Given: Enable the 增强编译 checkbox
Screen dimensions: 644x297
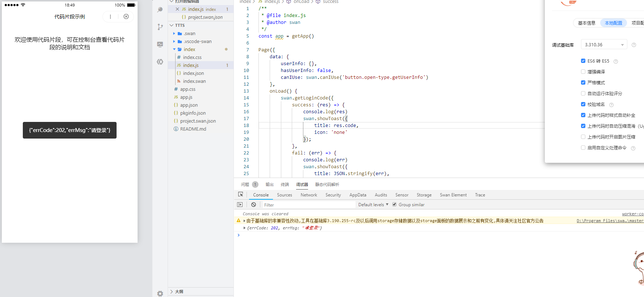Looking at the screenshot, I should pos(583,72).
